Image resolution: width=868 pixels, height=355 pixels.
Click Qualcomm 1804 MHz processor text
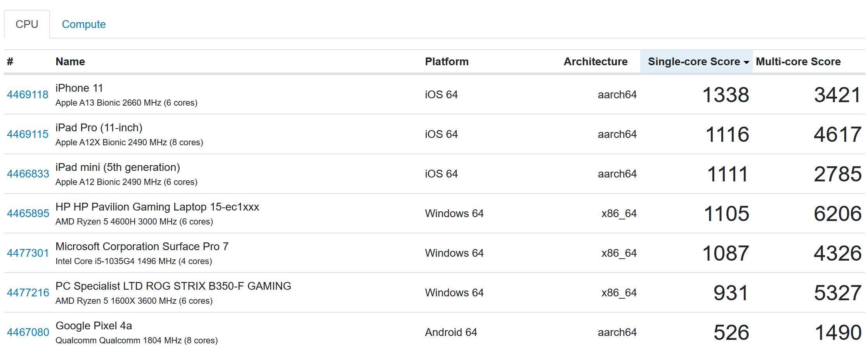coord(137,341)
